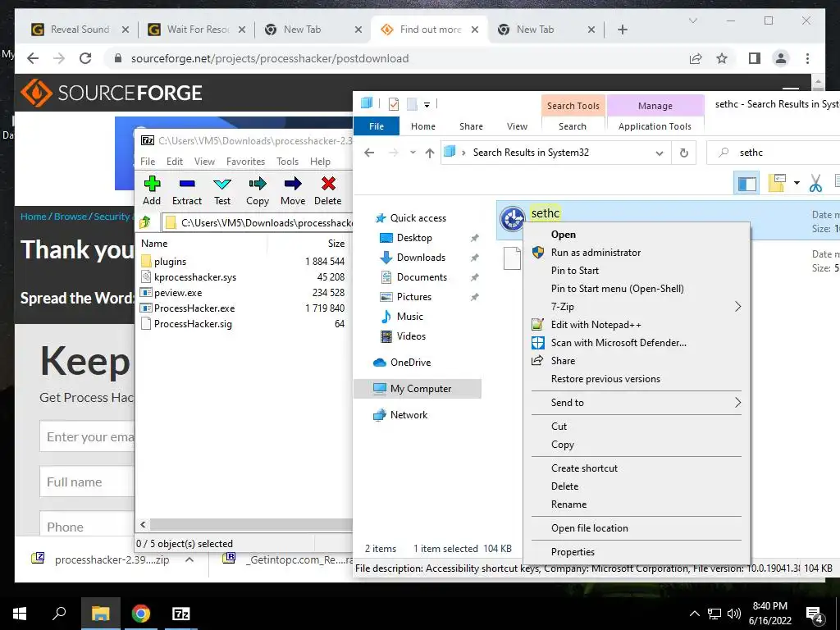Open processhacker zip download options chevron

(189, 559)
